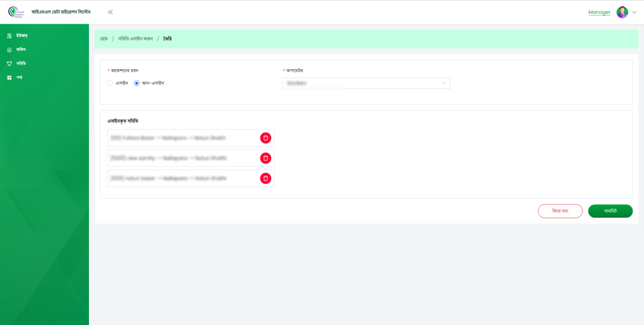Click the first assigned samity text field
The height and width of the screenshot is (325, 644).
coord(183,138)
